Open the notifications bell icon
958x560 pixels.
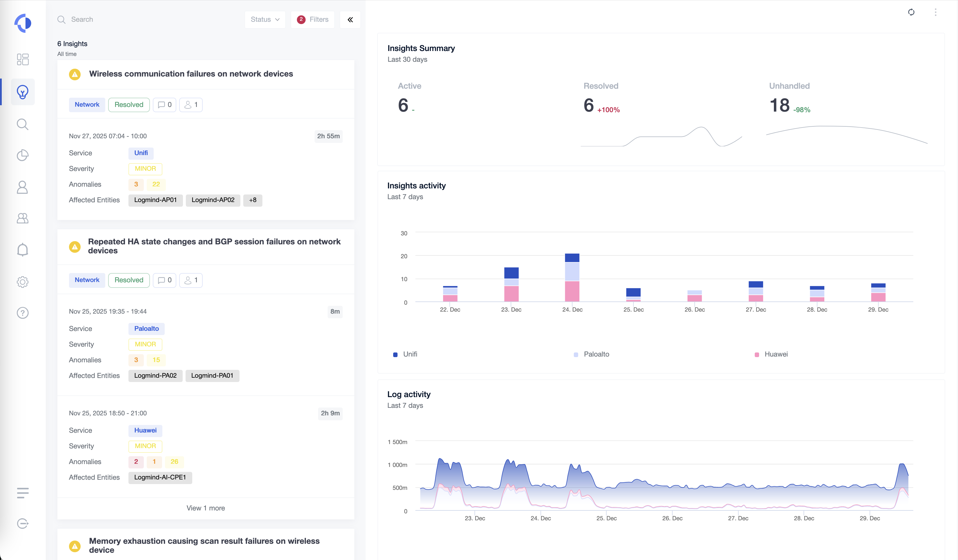pos(23,250)
